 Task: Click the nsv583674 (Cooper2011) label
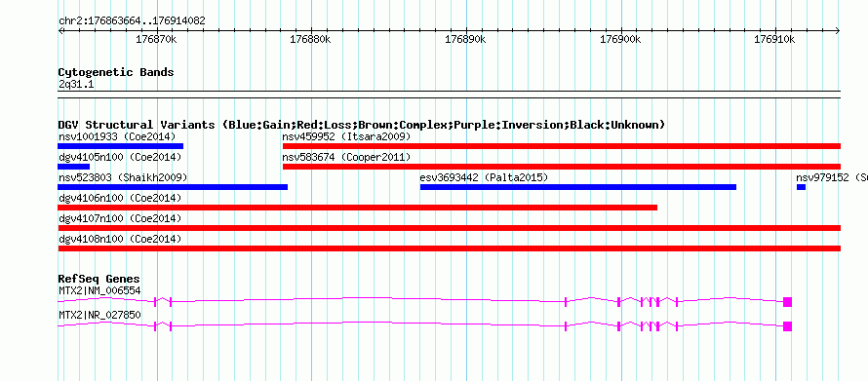(x=346, y=157)
